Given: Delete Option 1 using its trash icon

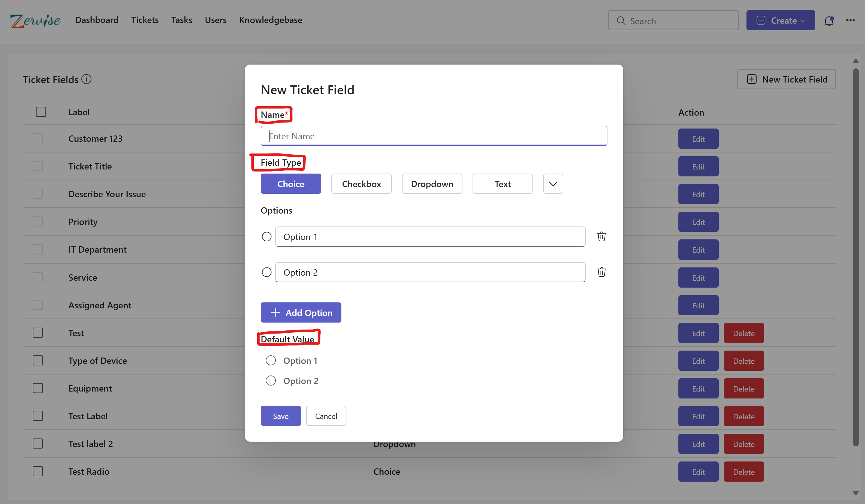Looking at the screenshot, I should [601, 236].
